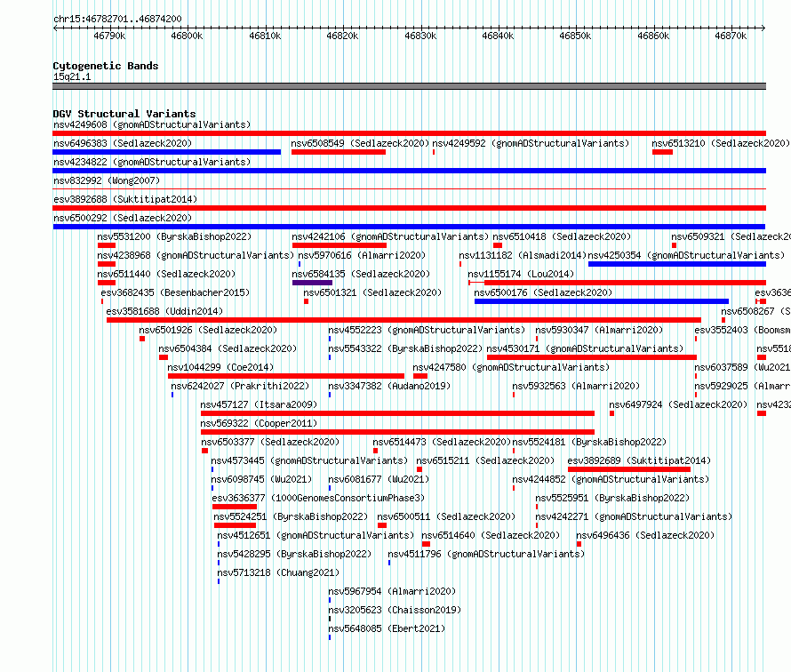Click nsv6500511 Sedlazeck2020 label
Screen dimensions: 791x672
point(446,516)
